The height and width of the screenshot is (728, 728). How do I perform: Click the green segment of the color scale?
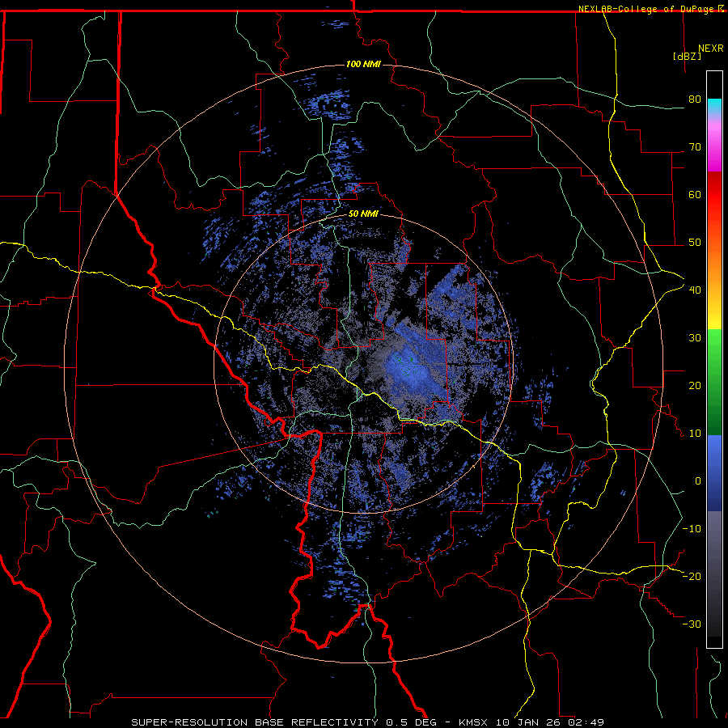point(714,382)
